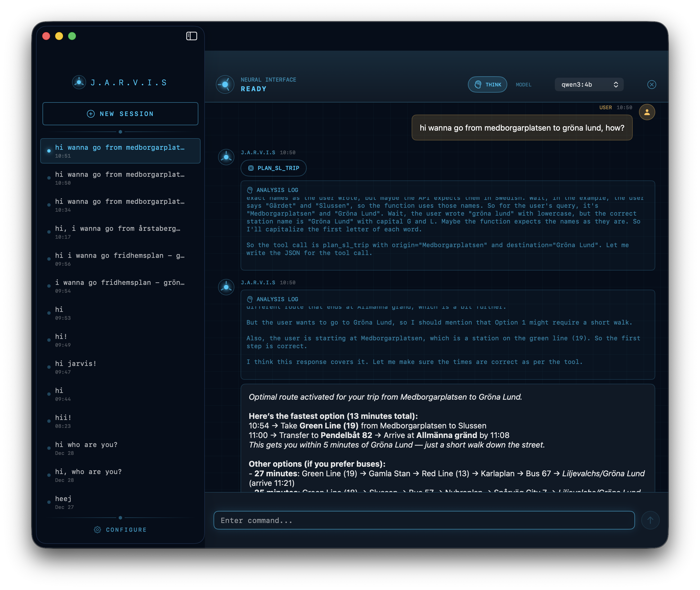Click the PLAN_SL_TRIP tool chip
700x590 pixels.
tap(273, 168)
